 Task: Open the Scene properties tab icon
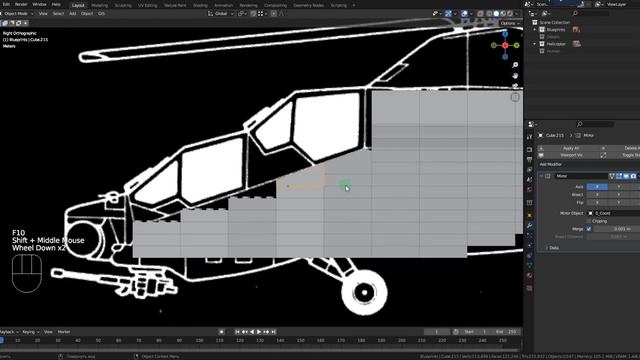pos(529,180)
